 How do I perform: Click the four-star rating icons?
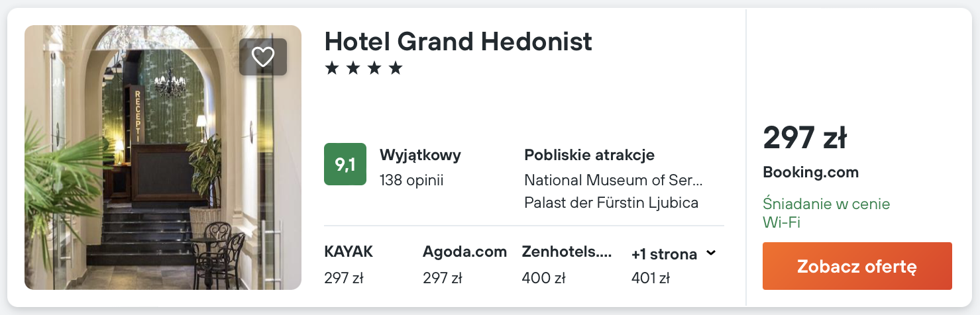(x=364, y=68)
